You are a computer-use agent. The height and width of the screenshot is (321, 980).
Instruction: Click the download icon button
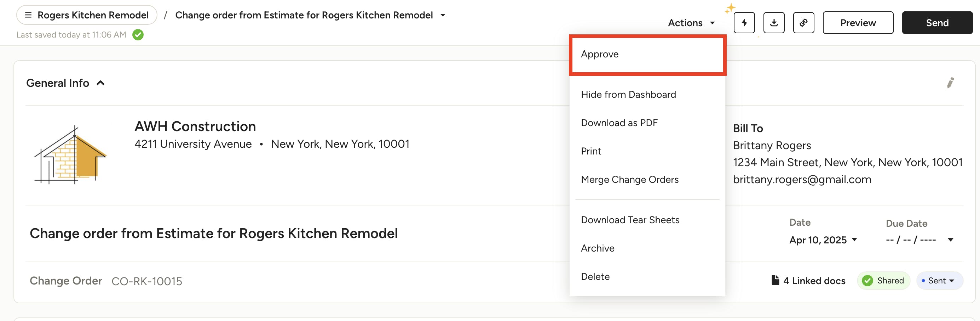click(x=773, y=23)
